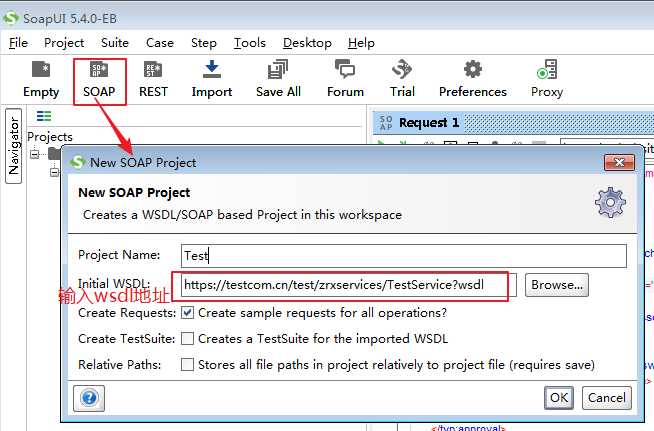Viewport: 654px width, 431px height.
Task: Collapse the nested project tree node
Action: click(x=54, y=171)
